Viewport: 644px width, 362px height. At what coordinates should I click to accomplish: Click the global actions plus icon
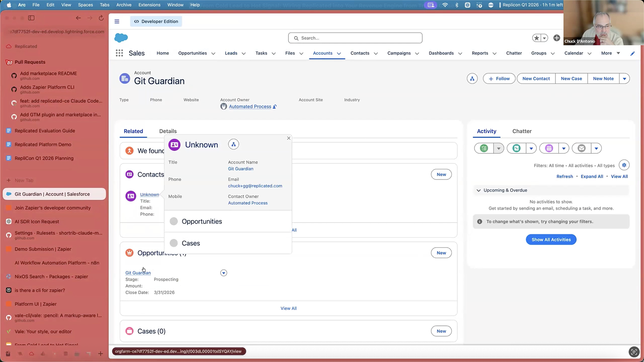[x=557, y=38]
